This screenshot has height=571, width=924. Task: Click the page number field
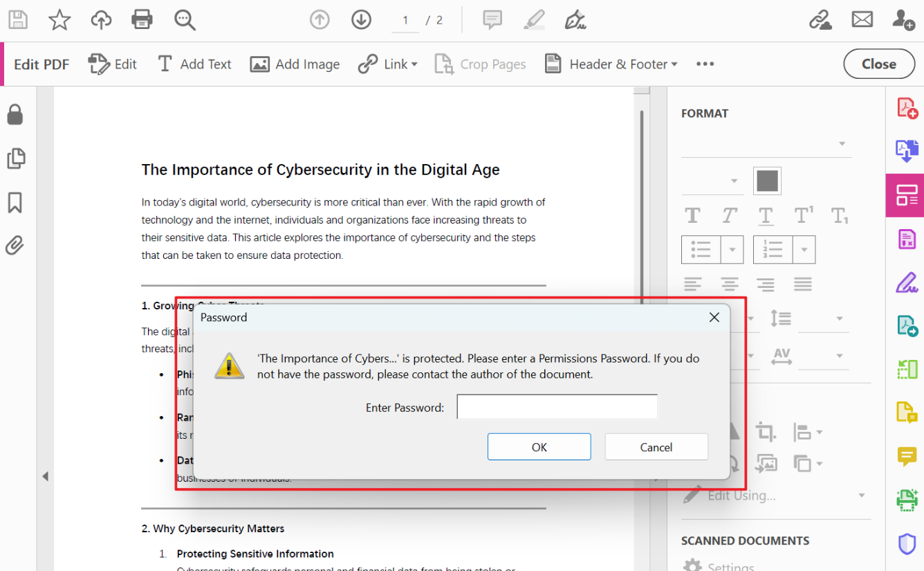click(x=405, y=21)
